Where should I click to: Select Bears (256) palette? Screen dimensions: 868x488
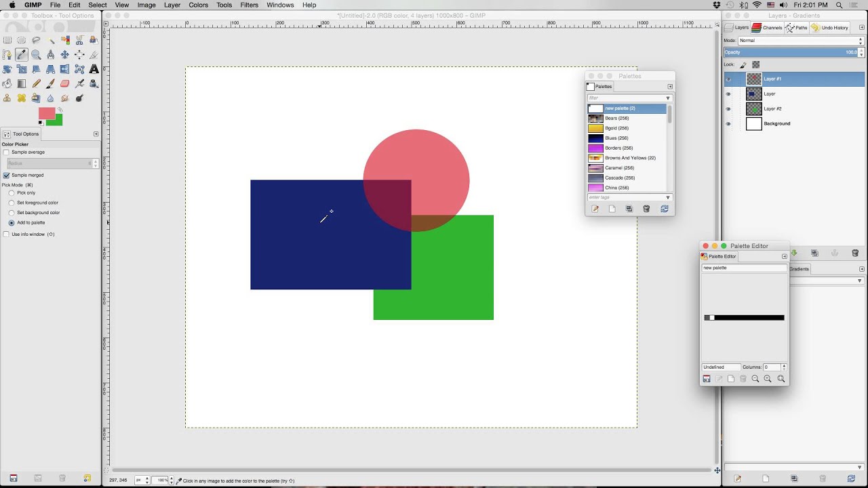[627, 119]
